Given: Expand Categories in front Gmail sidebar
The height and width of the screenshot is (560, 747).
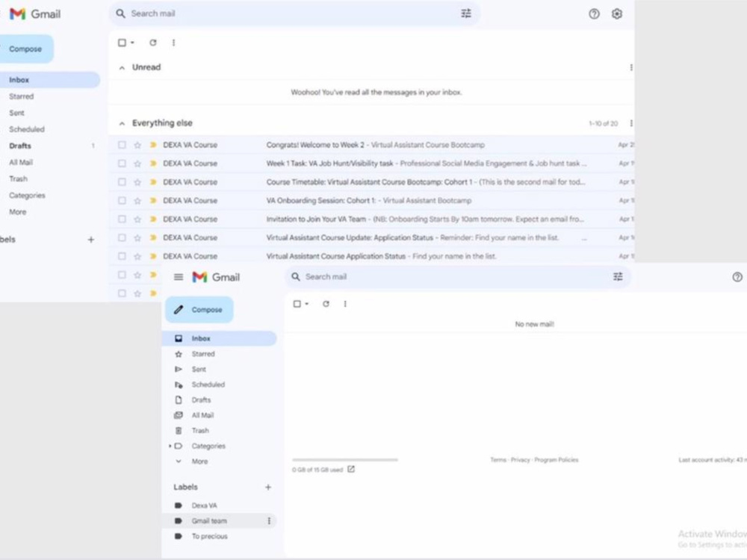Looking at the screenshot, I should 170,447.
